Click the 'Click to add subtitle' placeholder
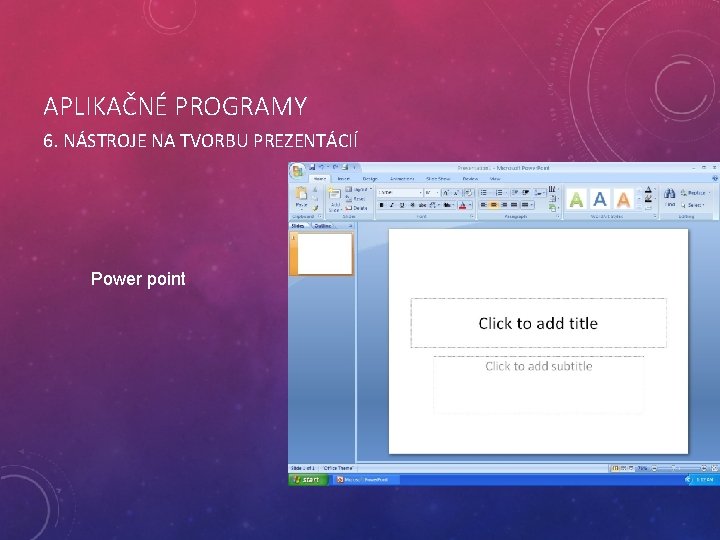The image size is (720, 540). (x=538, y=385)
